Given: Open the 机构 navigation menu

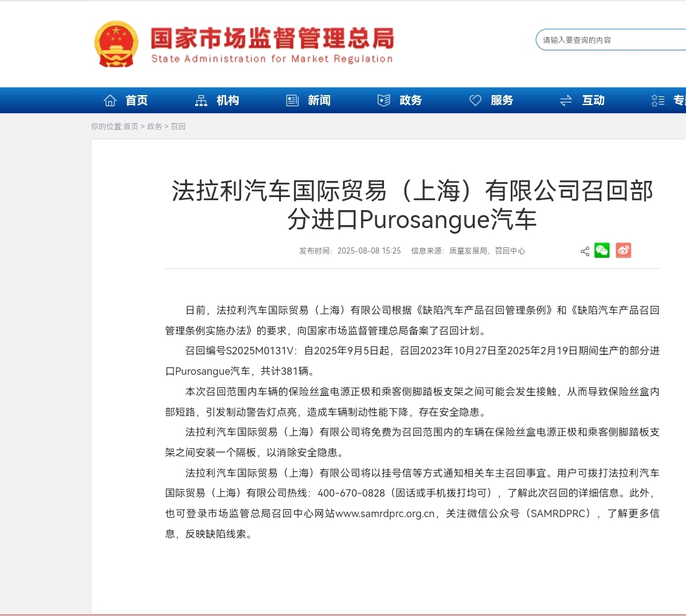Looking at the screenshot, I should click(228, 101).
